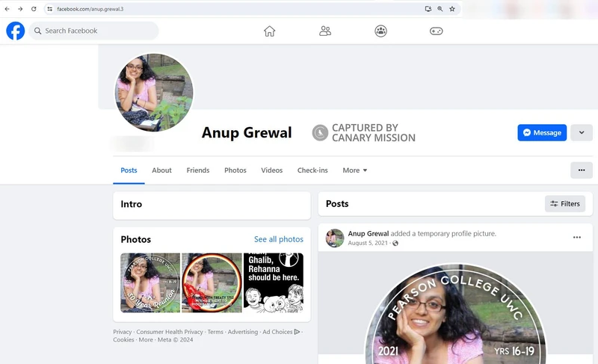Click the install app icon in address bar
The height and width of the screenshot is (364, 598).
point(428,9)
